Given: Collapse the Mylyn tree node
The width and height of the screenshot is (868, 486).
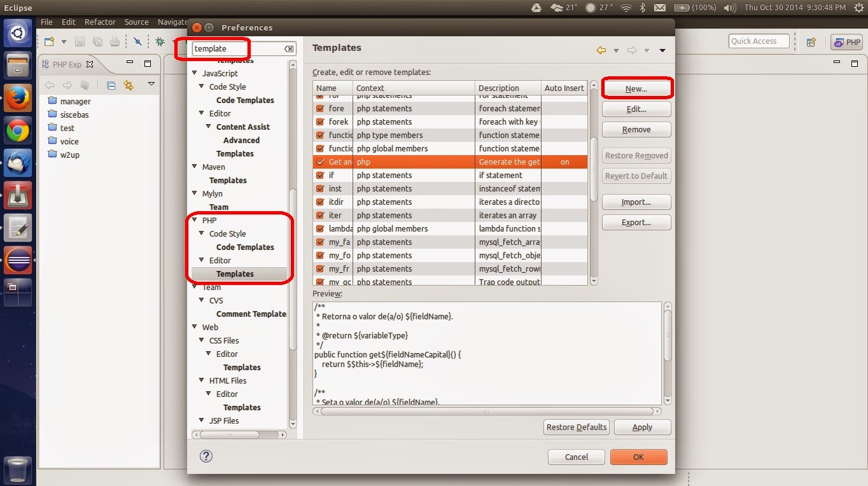Looking at the screenshot, I should 195,193.
